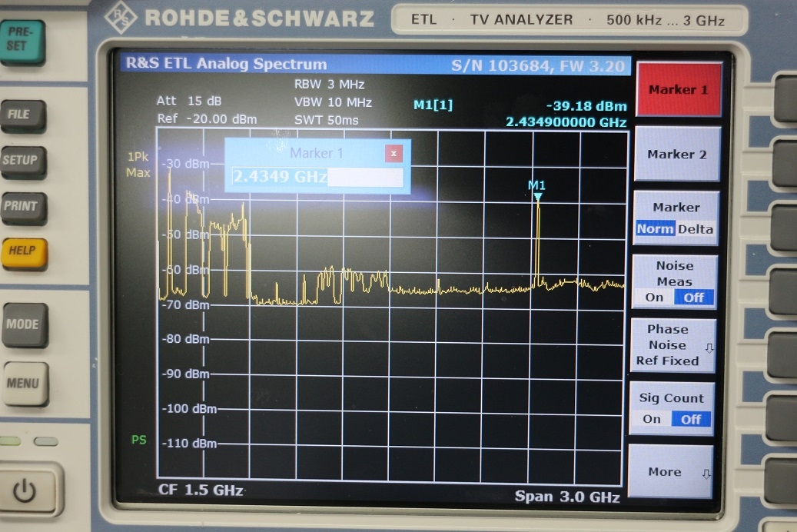The height and width of the screenshot is (532, 797).
Task: Tap the Ref -20.00 dBm setting
Action: (x=207, y=119)
